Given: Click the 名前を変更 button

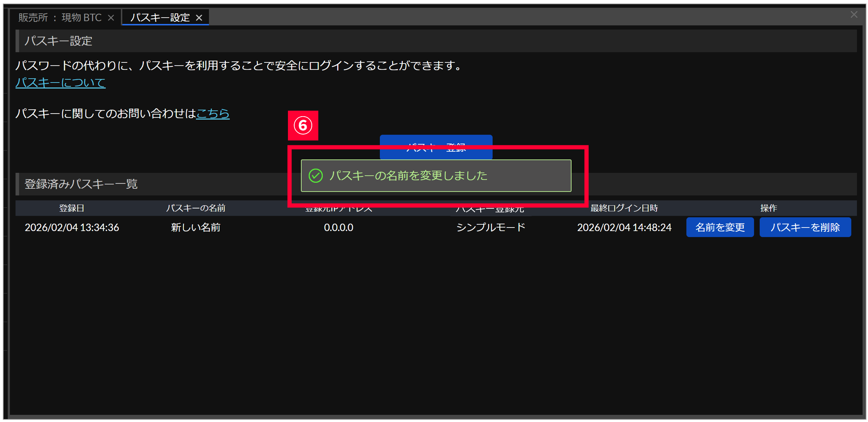Looking at the screenshot, I should point(720,228).
